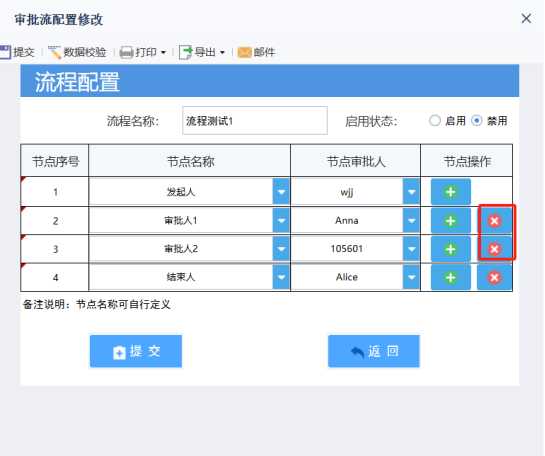Open the 打印 toolbar menu
Image resolution: width=545 pixels, height=456 pixels.
pyautogui.click(x=143, y=52)
